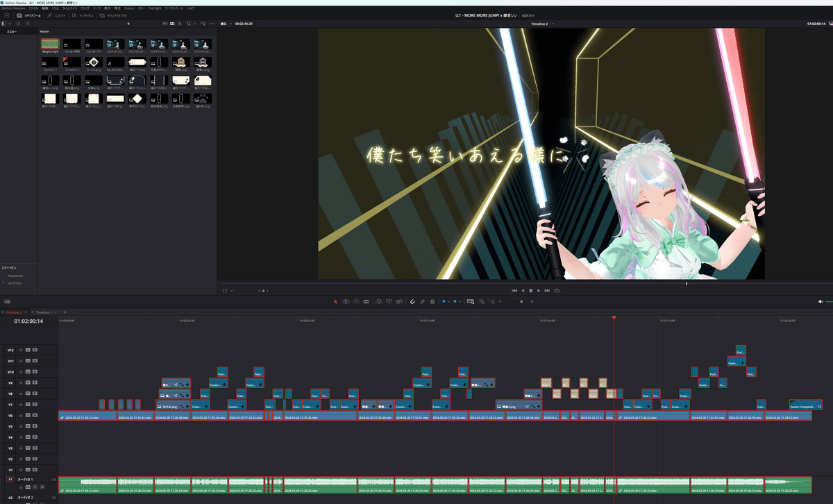Screen dimensions: 833x504
Task: Toggle the Linked Selection chain icon
Action: [x=422, y=302]
